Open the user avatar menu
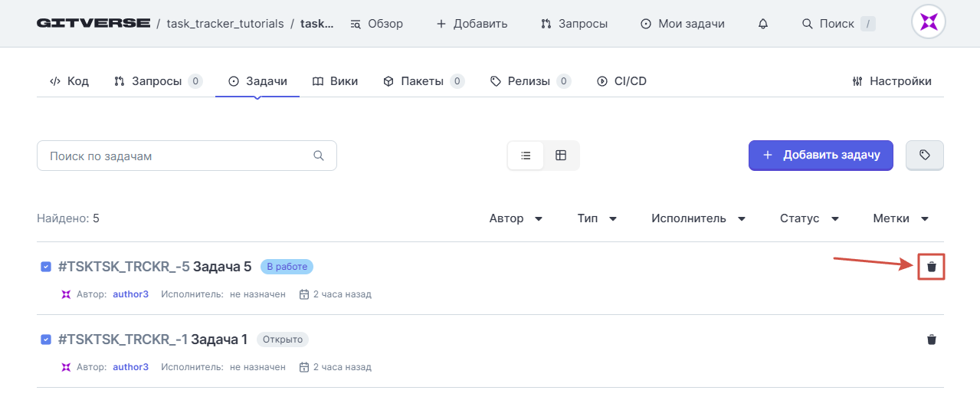 point(928,22)
